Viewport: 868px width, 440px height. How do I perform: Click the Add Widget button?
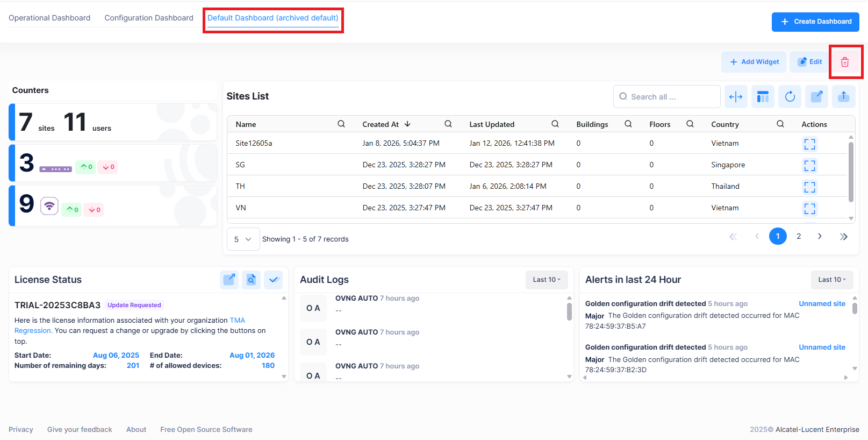tap(754, 62)
